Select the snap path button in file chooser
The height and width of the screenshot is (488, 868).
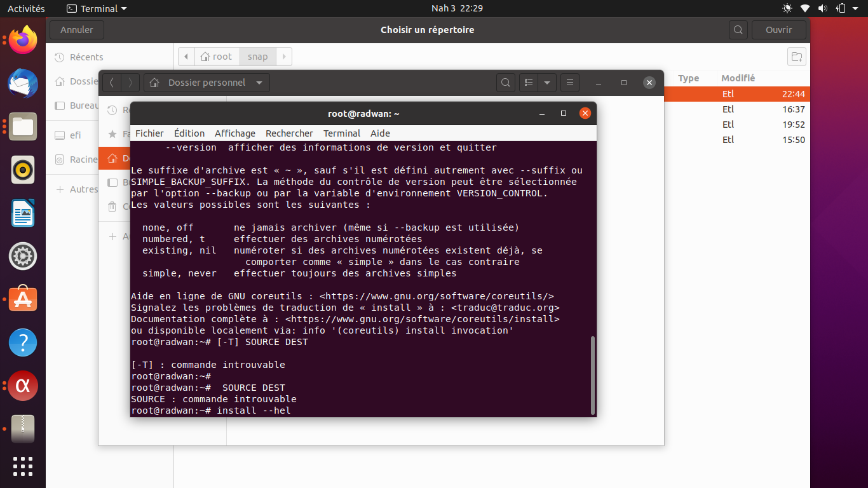click(x=257, y=57)
